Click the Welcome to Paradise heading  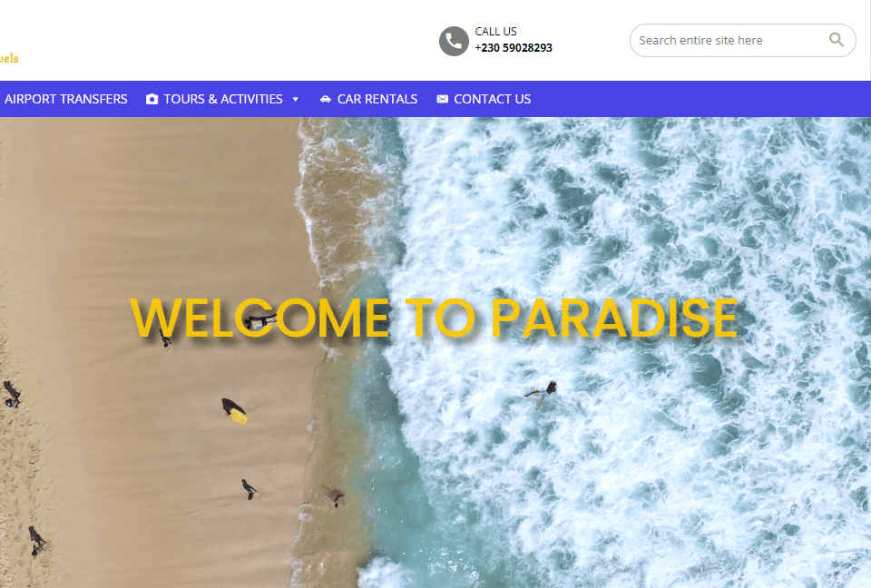click(434, 318)
